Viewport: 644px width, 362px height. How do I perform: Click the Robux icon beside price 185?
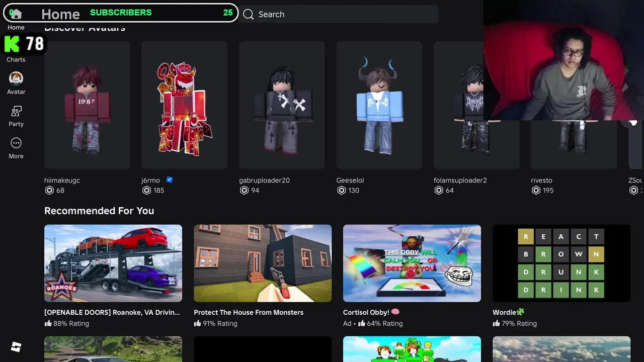(x=146, y=190)
